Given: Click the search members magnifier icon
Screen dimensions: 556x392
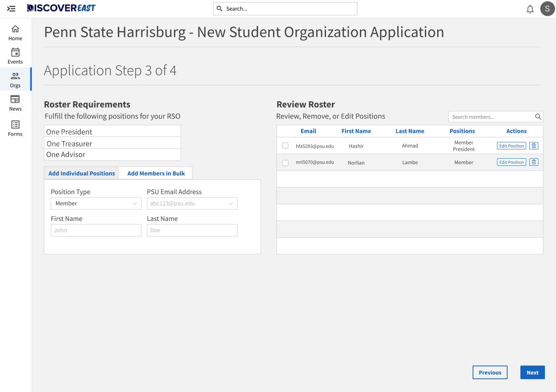Looking at the screenshot, I should (538, 117).
